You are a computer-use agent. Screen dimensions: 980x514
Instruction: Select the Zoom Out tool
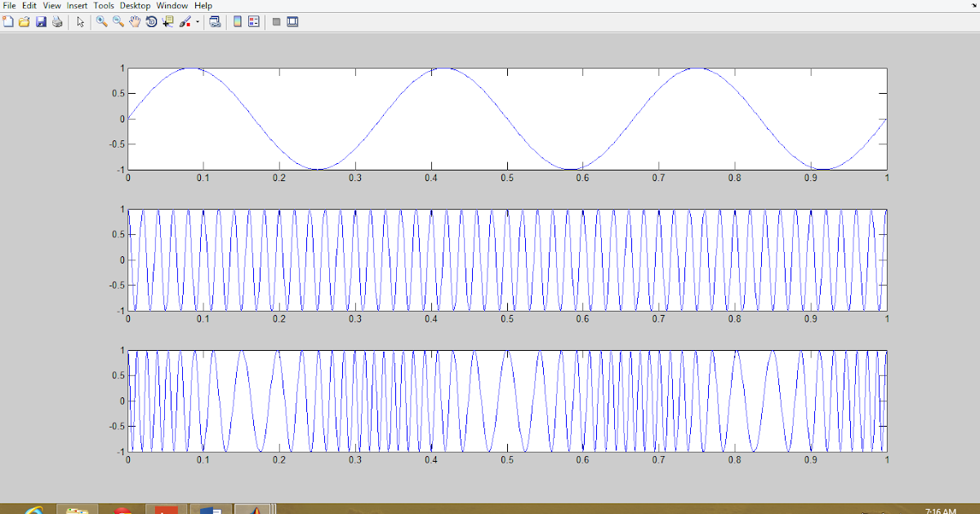click(x=117, y=22)
